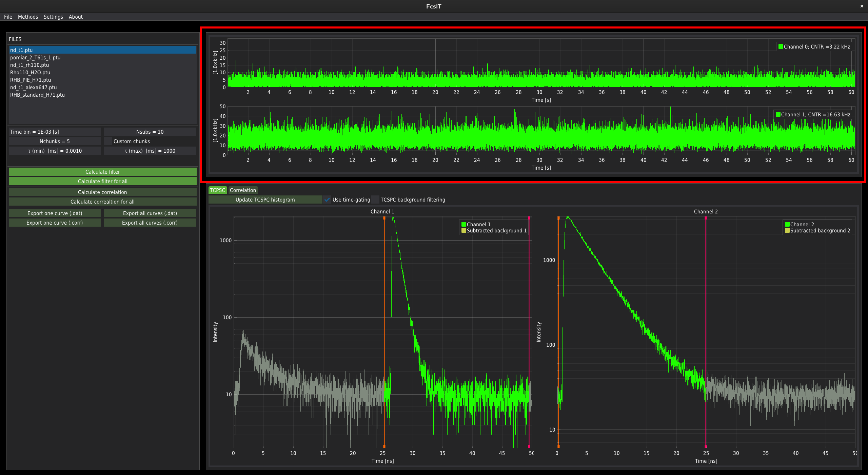Click orange gate handle atop Channel 1 plot
868x475 pixels.
point(384,218)
